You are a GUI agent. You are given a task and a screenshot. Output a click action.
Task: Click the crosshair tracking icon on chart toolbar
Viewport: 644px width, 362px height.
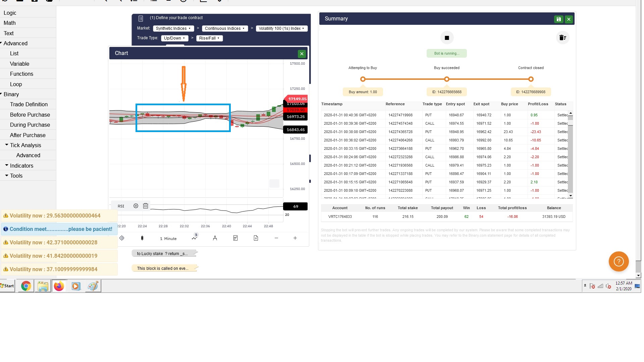(122, 238)
